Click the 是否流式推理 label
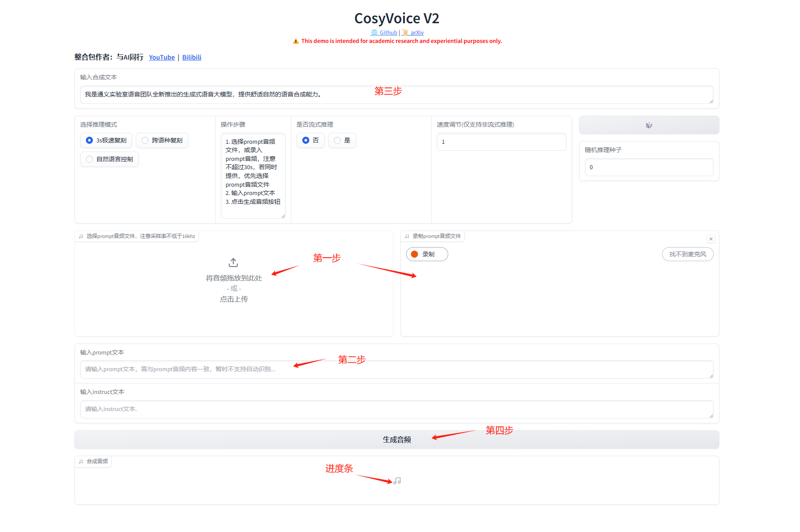Viewport: 800px width, 532px height. [x=315, y=125]
